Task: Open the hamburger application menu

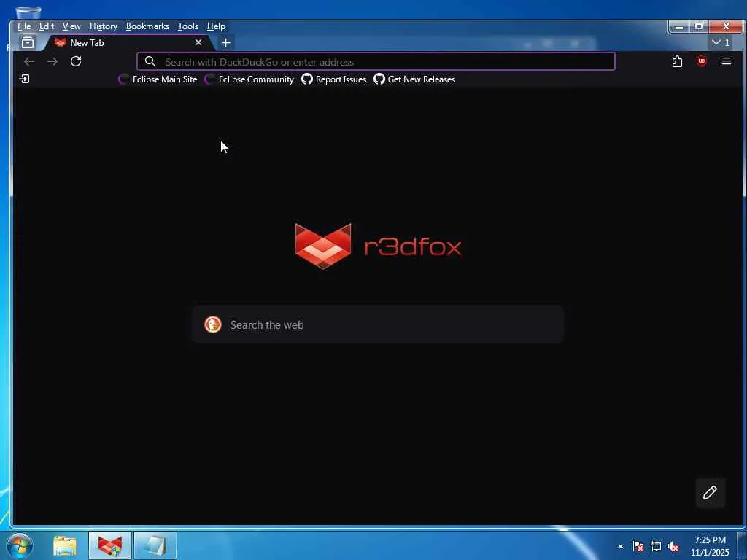Action: point(726,61)
